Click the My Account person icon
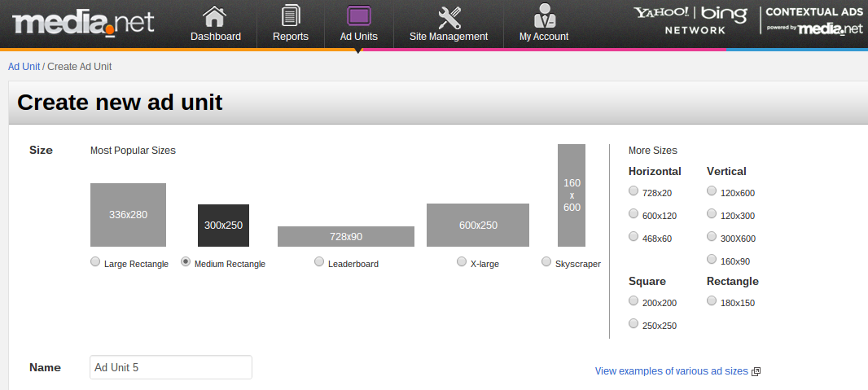Screen dimensions: 868x390 (545, 15)
